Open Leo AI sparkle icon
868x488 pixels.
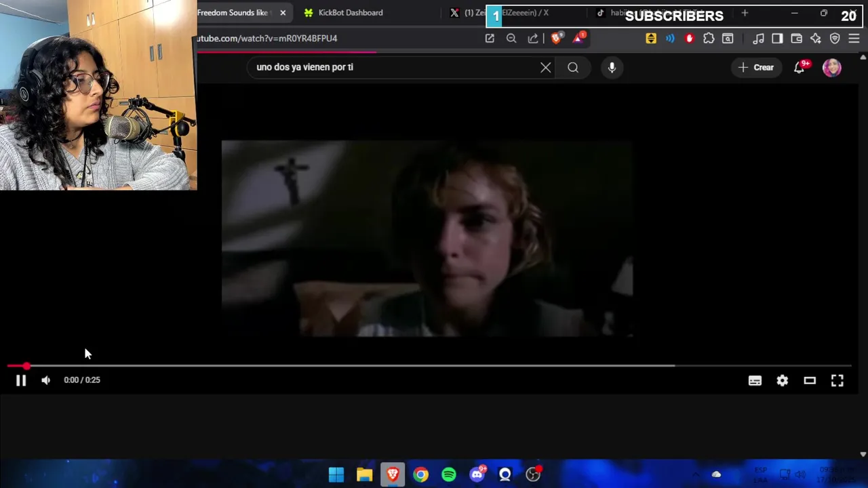point(816,39)
